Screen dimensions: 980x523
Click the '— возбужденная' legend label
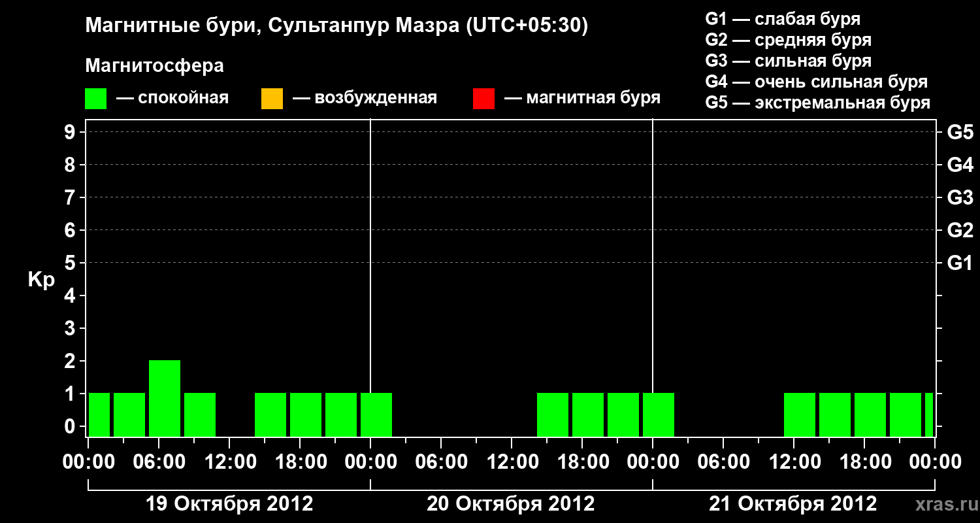[x=365, y=99]
